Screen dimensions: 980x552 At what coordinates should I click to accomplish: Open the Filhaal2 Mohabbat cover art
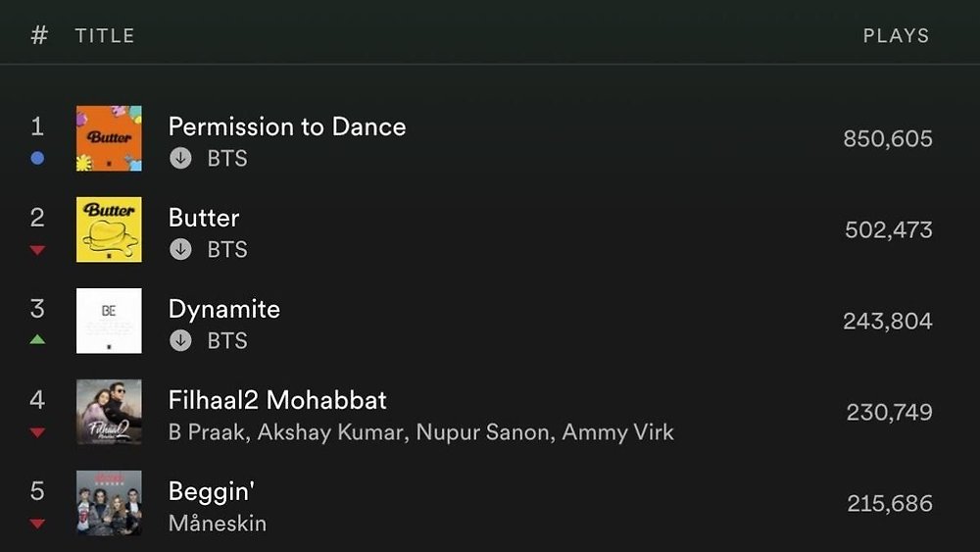pyautogui.click(x=109, y=412)
